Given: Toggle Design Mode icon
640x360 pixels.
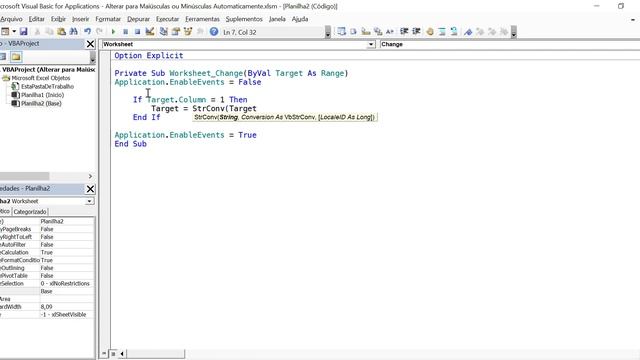Looking at the screenshot, I should click(150, 31).
